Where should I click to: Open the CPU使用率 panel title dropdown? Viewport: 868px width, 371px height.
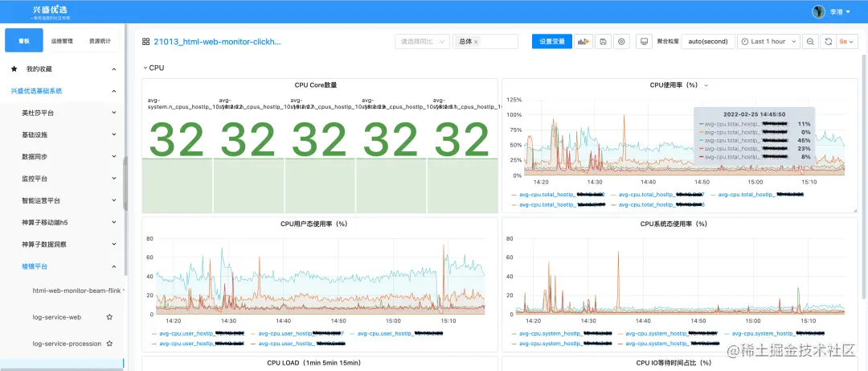tap(706, 85)
